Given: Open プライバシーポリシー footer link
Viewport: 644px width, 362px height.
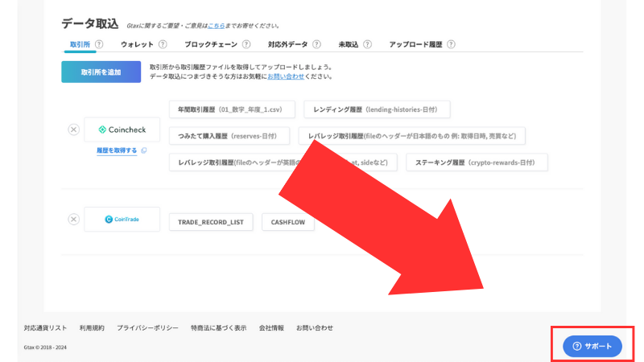Looking at the screenshot, I should 147,328.
